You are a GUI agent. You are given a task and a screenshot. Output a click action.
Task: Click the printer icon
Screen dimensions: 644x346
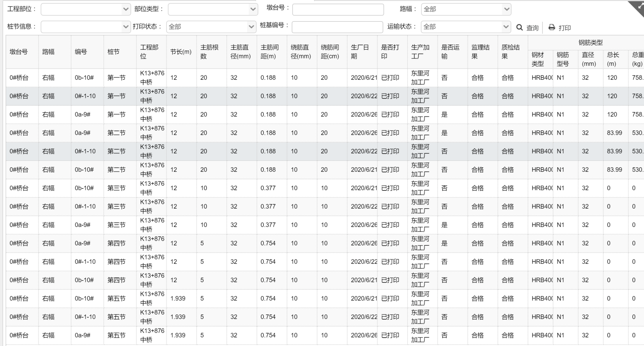(552, 27)
